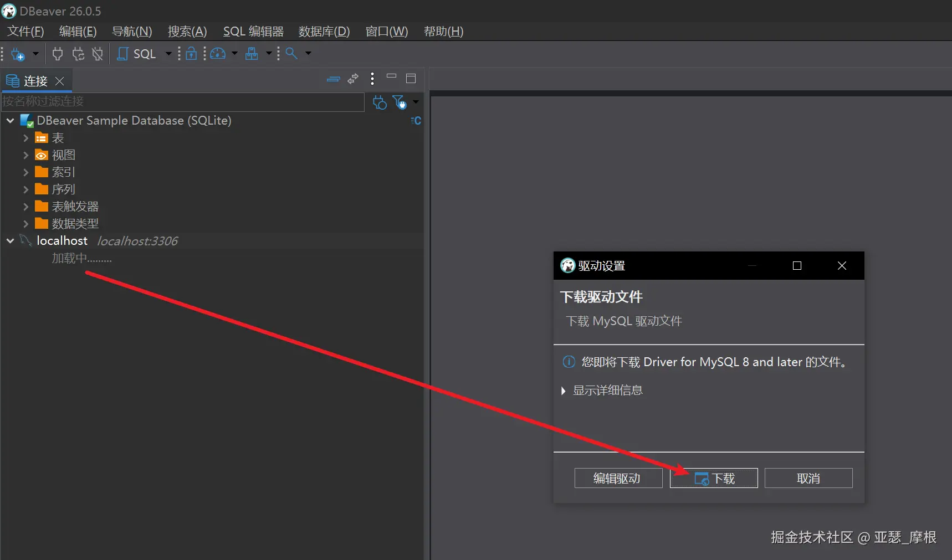This screenshot has height=560, width=952.
Task: Click the magnifier search icon
Action: click(x=291, y=54)
